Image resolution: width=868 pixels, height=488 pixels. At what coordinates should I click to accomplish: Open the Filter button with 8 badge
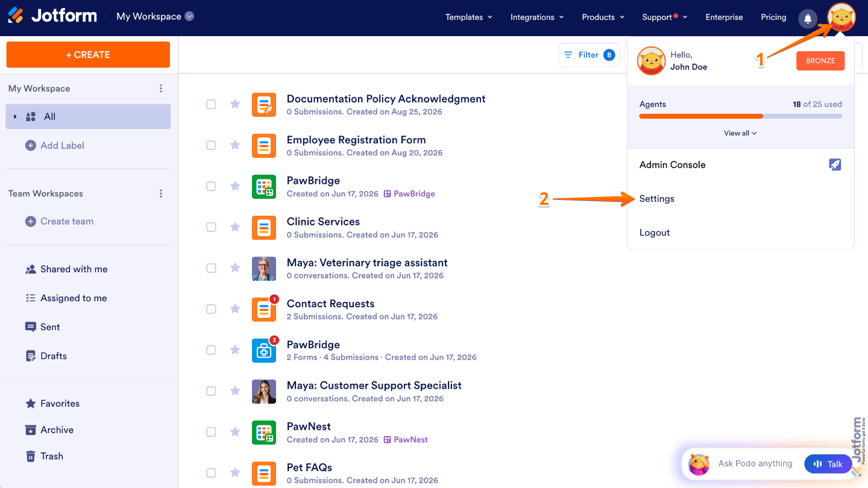pos(589,55)
